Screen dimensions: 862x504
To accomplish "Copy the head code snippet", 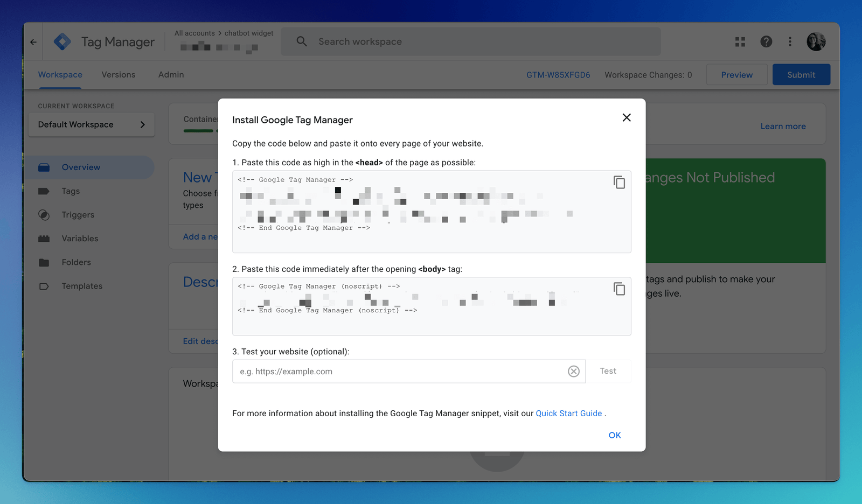I will (x=619, y=183).
